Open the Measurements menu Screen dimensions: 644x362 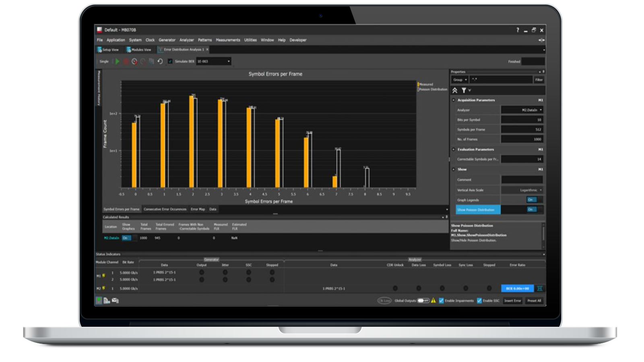(228, 40)
